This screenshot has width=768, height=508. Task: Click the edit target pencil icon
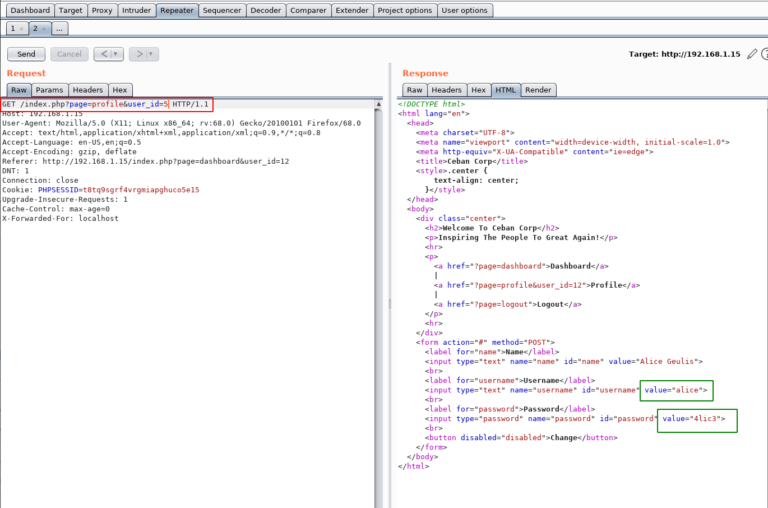tap(752, 54)
